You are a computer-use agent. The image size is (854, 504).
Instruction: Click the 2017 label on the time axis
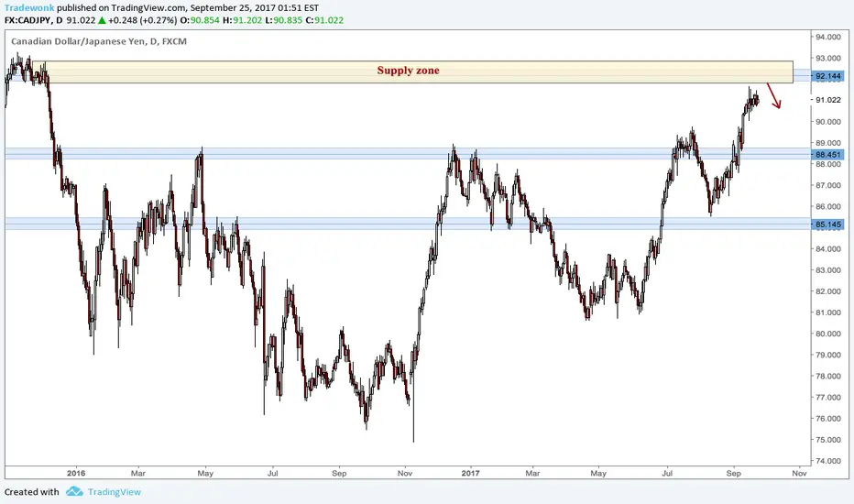(x=471, y=473)
